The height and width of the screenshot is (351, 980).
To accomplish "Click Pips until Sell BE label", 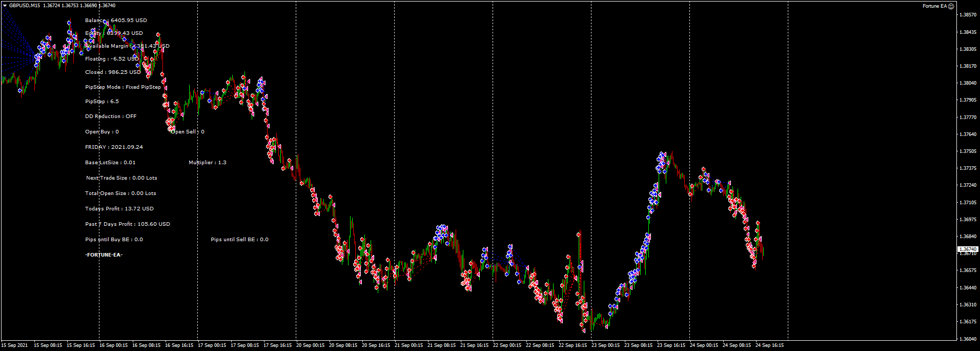I will click(x=239, y=240).
